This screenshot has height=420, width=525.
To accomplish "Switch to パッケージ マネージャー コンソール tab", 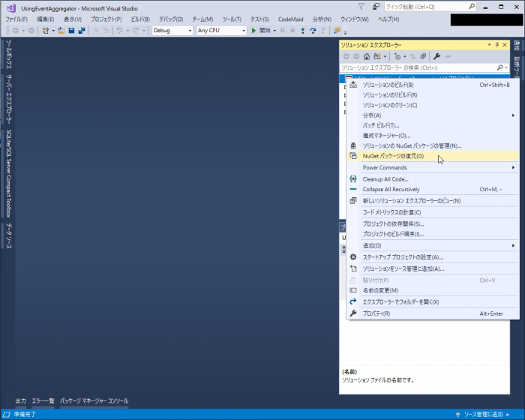I will (x=94, y=401).
